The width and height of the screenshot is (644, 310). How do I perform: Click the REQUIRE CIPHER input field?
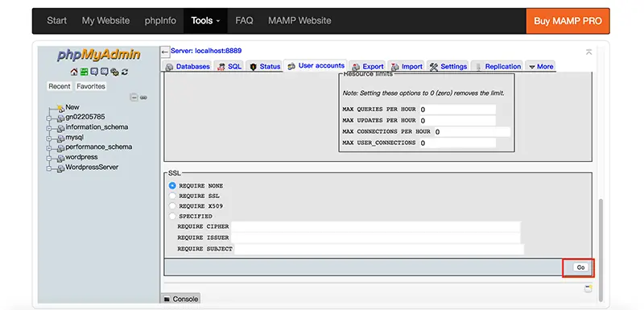pyautogui.click(x=375, y=226)
